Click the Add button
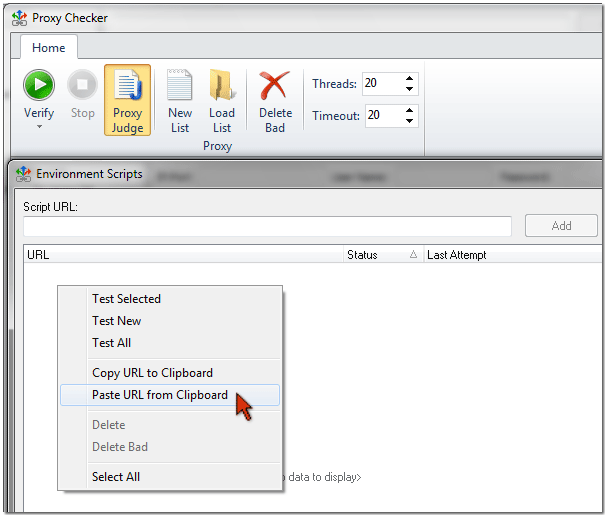Image resolution: width=607 pixels, height=517 pixels. pyautogui.click(x=561, y=226)
